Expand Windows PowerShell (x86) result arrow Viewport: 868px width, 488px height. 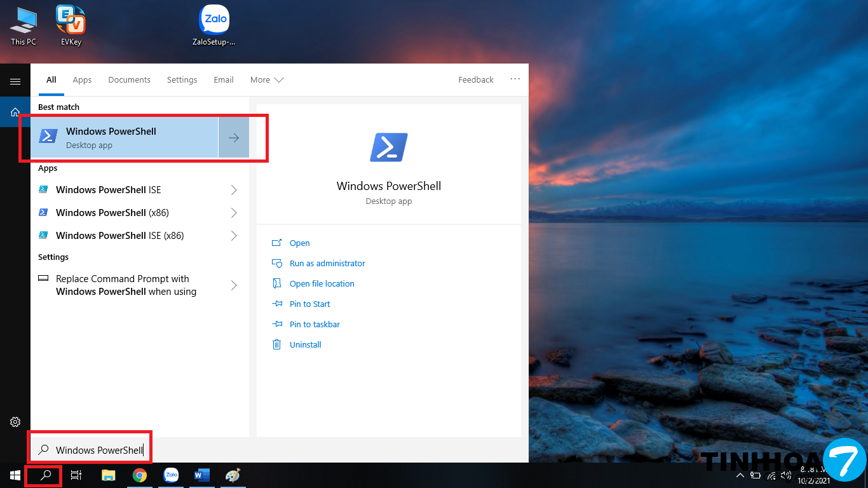tap(234, 213)
